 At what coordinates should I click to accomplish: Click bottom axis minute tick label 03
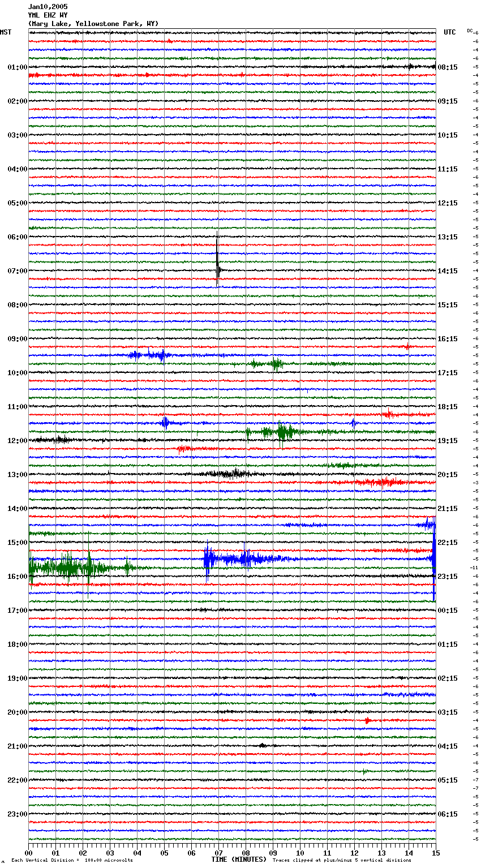click(110, 853)
